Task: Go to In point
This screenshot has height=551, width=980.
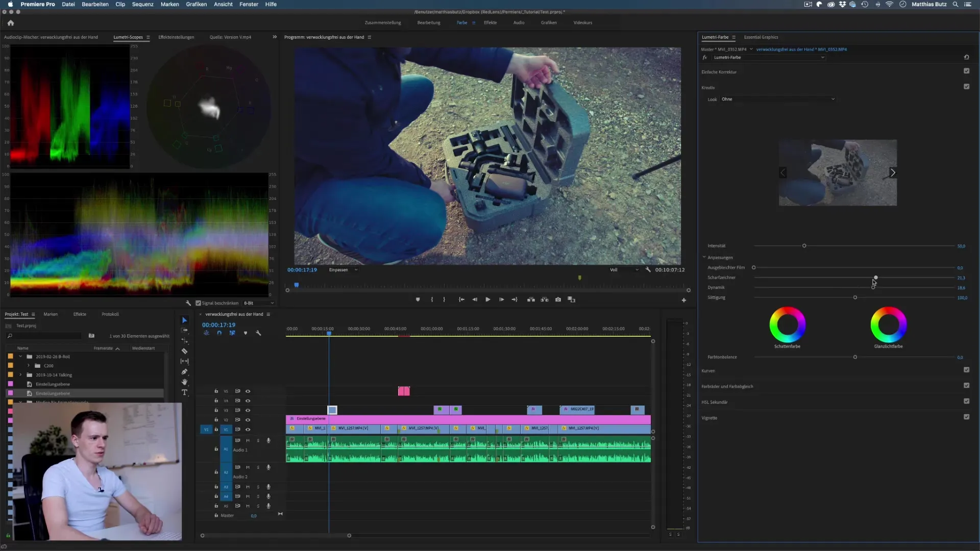Action: (461, 299)
